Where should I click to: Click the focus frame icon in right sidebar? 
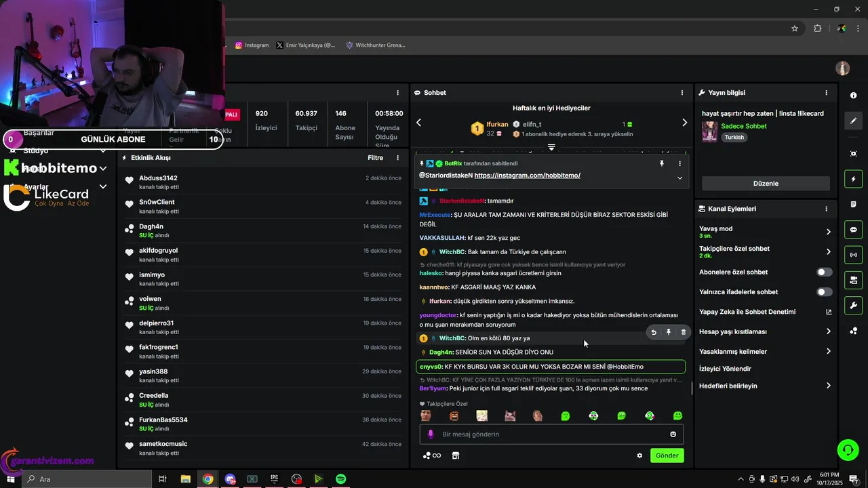pyautogui.click(x=853, y=154)
